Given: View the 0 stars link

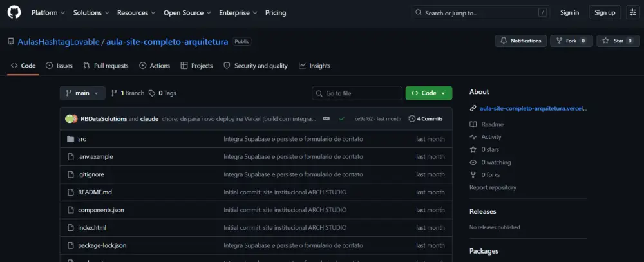Looking at the screenshot, I should tap(485, 149).
